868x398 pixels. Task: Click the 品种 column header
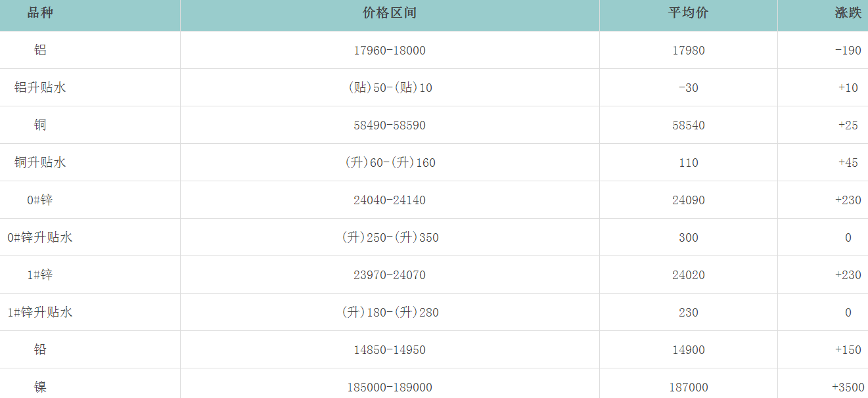coord(40,13)
